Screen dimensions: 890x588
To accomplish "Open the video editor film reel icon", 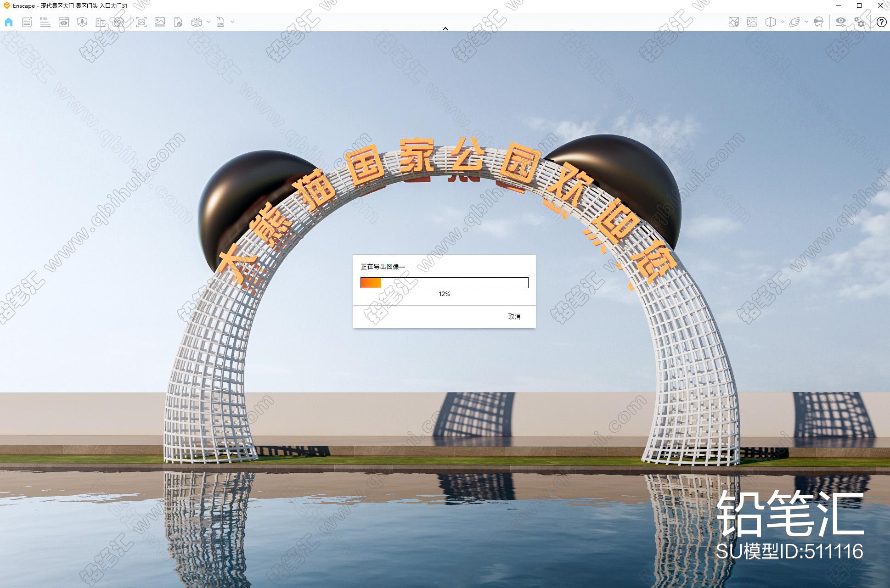I will (x=119, y=22).
